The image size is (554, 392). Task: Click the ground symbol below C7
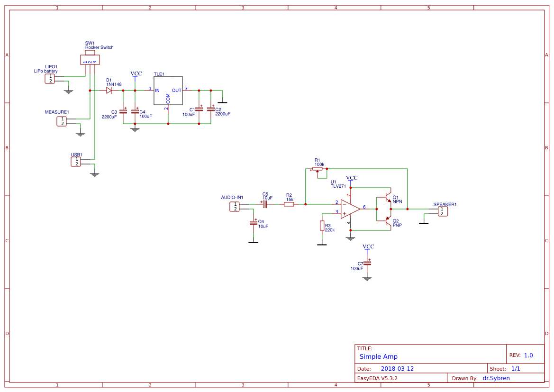367,279
